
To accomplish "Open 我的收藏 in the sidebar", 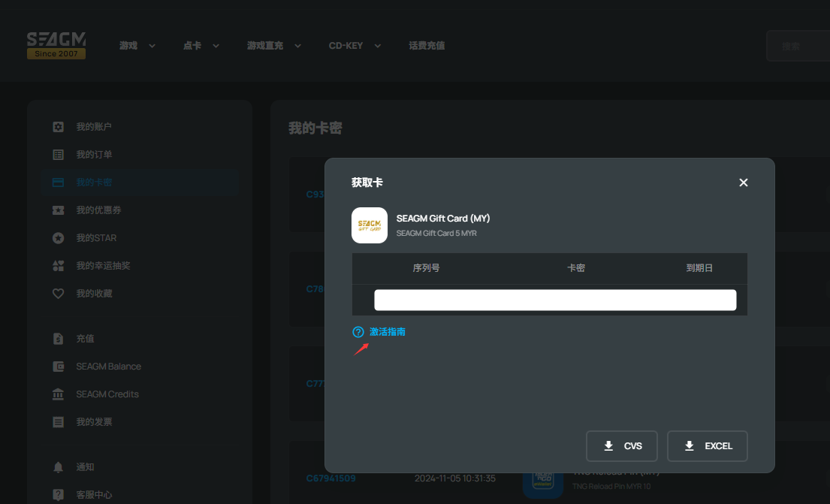I will 94,293.
